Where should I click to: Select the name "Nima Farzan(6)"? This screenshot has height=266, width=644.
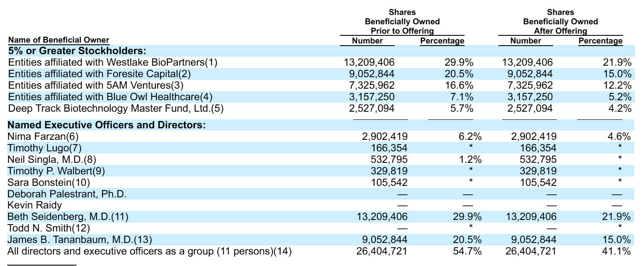pyautogui.click(x=43, y=136)
